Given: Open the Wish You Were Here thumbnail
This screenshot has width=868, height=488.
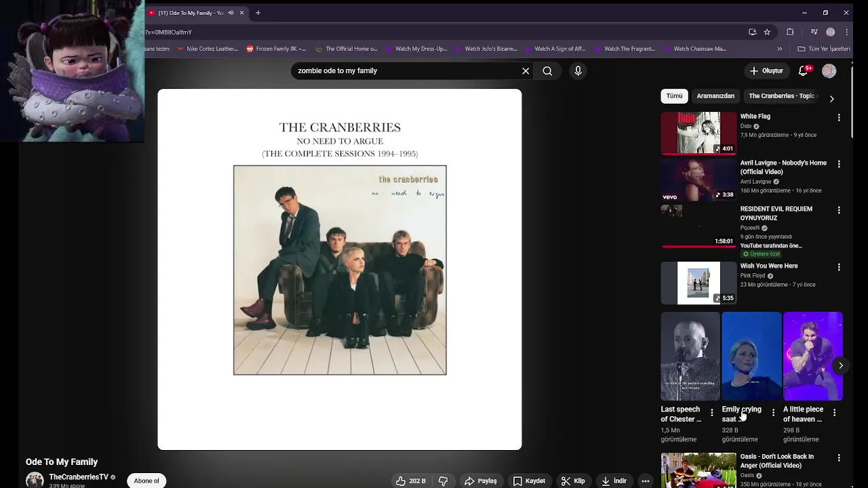Looking at the screenshot, I should click(x=698, y=283).
